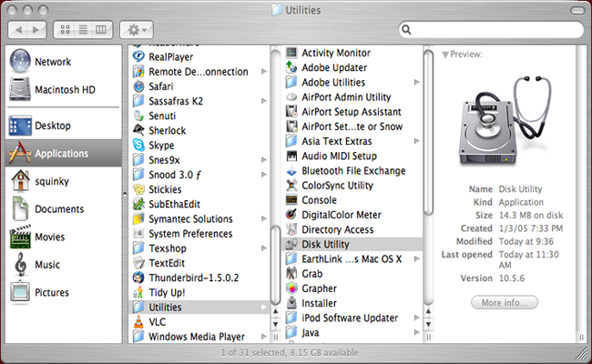Screen dimensions: 592x364
Task: Select the EarthLink ...s Mac OS X folder
Action: click(x=352, y=258)
